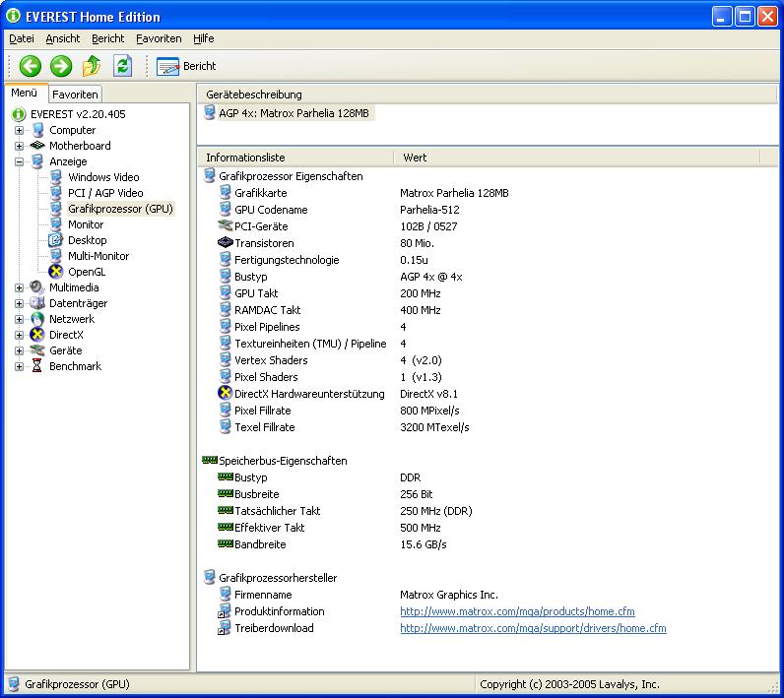This screenshot has height=698, width=784.
Task: Open the Datei menu
Action: point(22,38)
